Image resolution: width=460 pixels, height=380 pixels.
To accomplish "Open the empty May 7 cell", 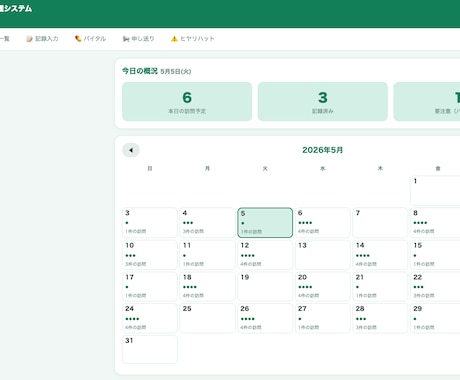I will (x=380, y=223).
